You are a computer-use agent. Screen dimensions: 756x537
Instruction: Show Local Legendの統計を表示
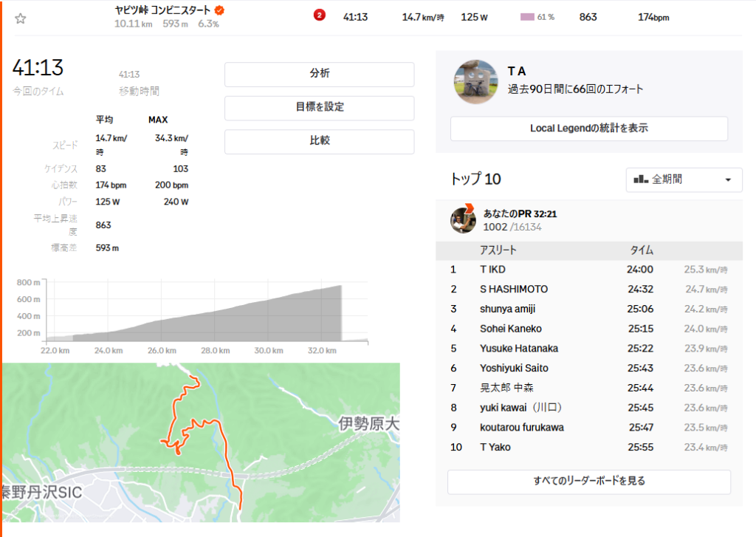588,129
